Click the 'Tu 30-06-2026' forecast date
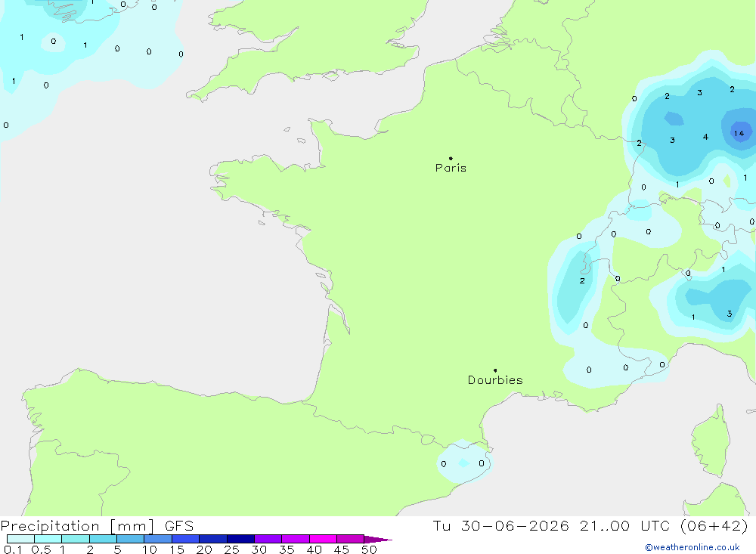The width and height of the screenshot is (756, 554). 500,526
